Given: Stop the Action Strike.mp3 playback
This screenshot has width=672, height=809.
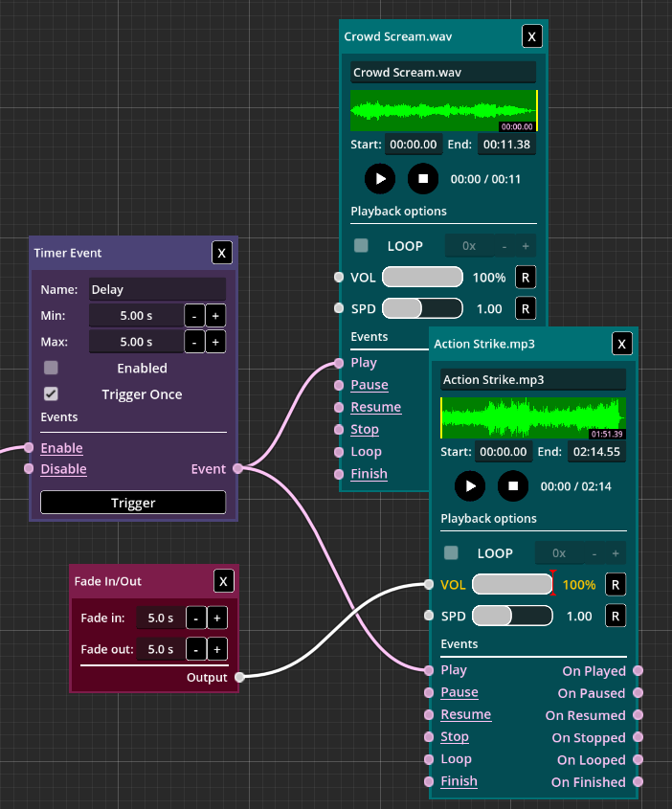Looking at the screenshot, I should coord(513,485).
